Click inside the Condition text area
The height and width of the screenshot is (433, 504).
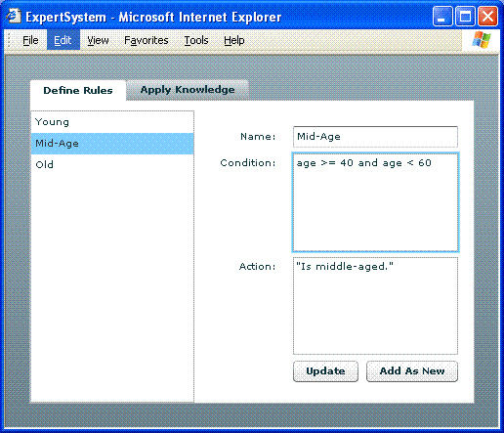[375, 202]
